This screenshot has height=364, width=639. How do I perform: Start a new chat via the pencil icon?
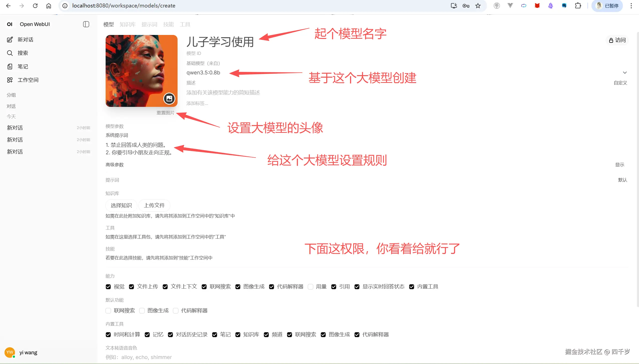pyautogui.click(x=10, y=39)
